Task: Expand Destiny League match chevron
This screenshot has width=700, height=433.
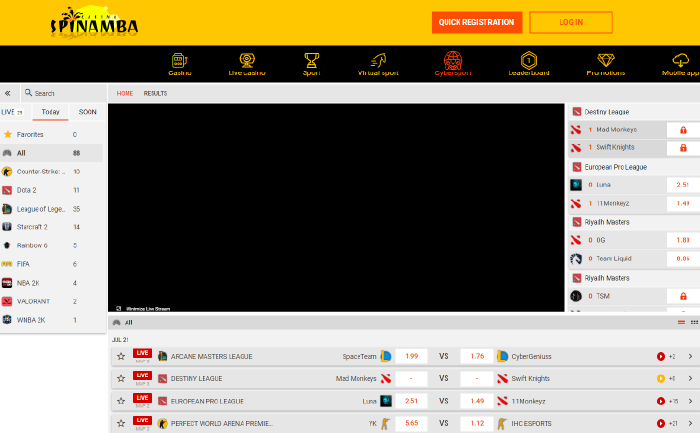Action: pyautogui.click(x=690, y=379)
